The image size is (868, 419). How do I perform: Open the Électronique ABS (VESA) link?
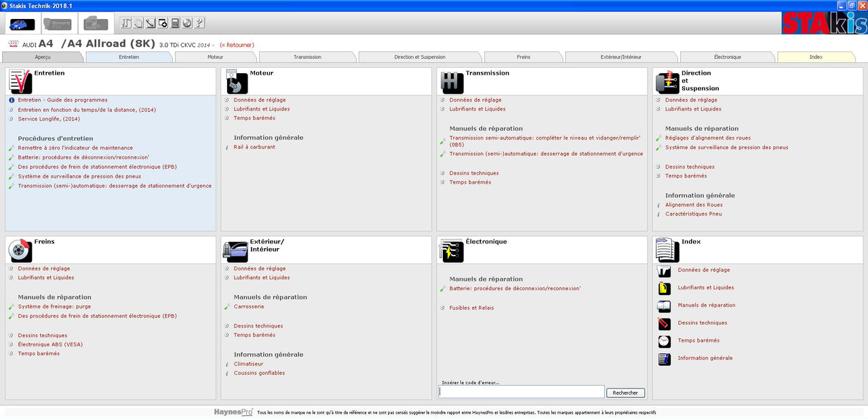(x=50, y=344)
